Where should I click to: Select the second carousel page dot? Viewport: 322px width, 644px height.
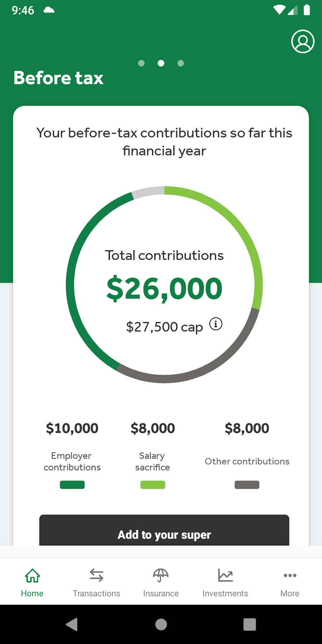pyautogui.click(x=161, y=63)
